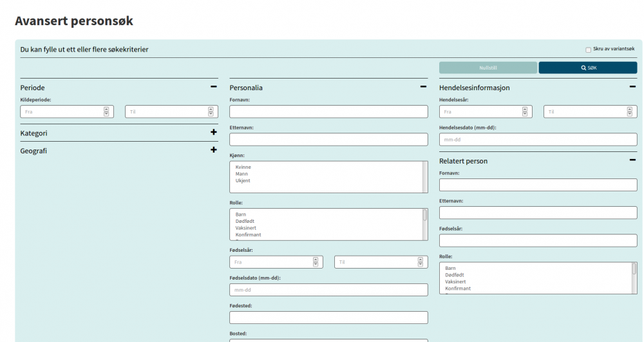Focus the Hendelsesår Fra field
The image size is (644, 342).
click(486, 111)
